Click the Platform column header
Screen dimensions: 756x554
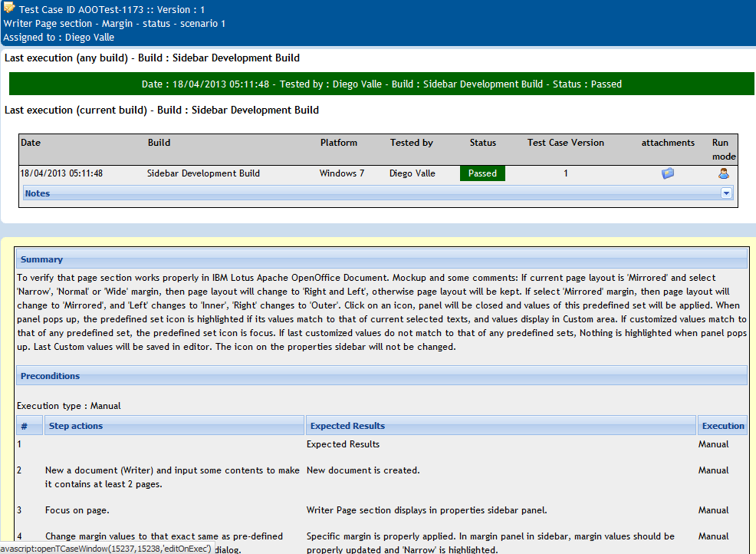[x=338, y=143]
